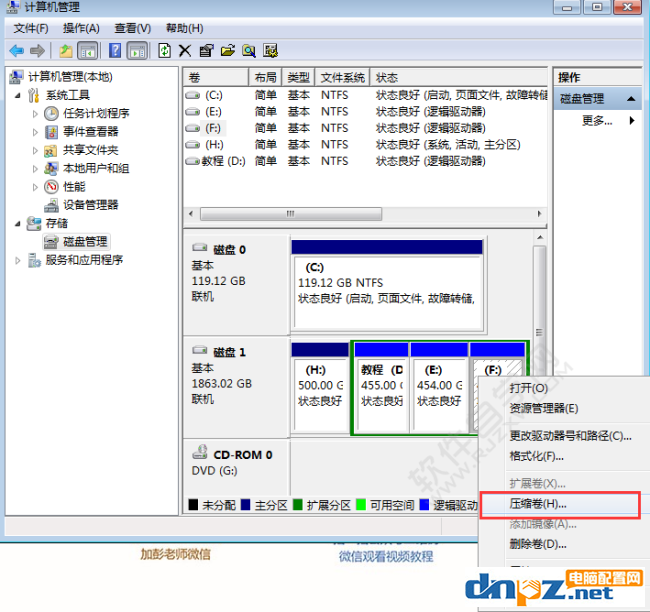This screenshot has height=612, width=650.
Task: Collapse the 存储 tree node
Action: coord(17,223)
